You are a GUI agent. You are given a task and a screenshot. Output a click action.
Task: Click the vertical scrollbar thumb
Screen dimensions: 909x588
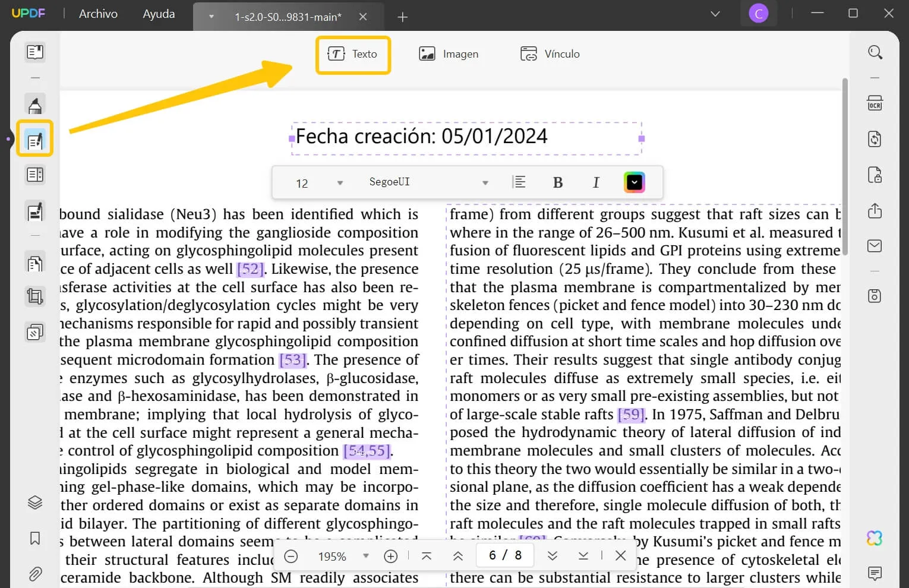coord(845,166)
